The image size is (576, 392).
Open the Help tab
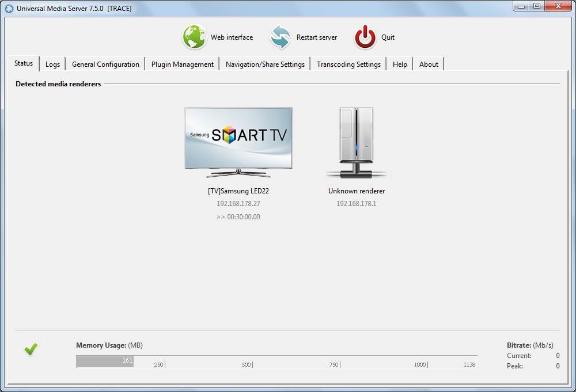[400, 64]
